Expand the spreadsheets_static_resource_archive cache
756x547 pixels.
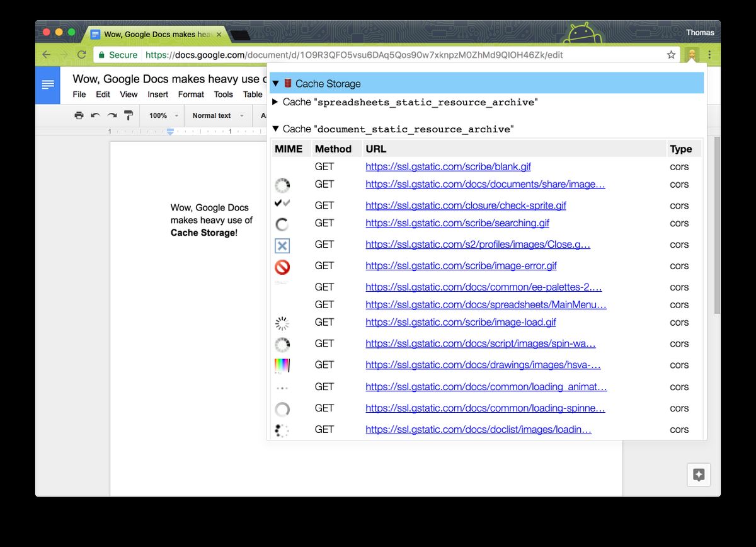tap(275, 101)
